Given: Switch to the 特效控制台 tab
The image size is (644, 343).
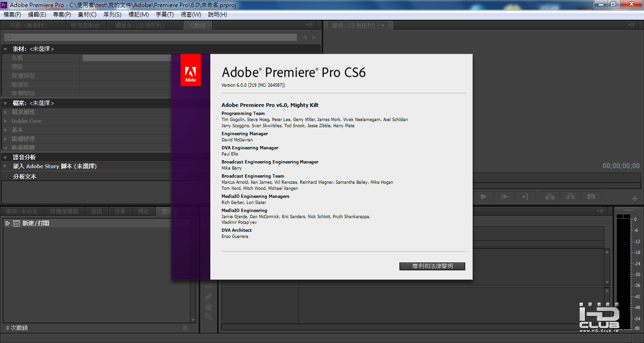Looking at the screenshot, I should [85, 25].
